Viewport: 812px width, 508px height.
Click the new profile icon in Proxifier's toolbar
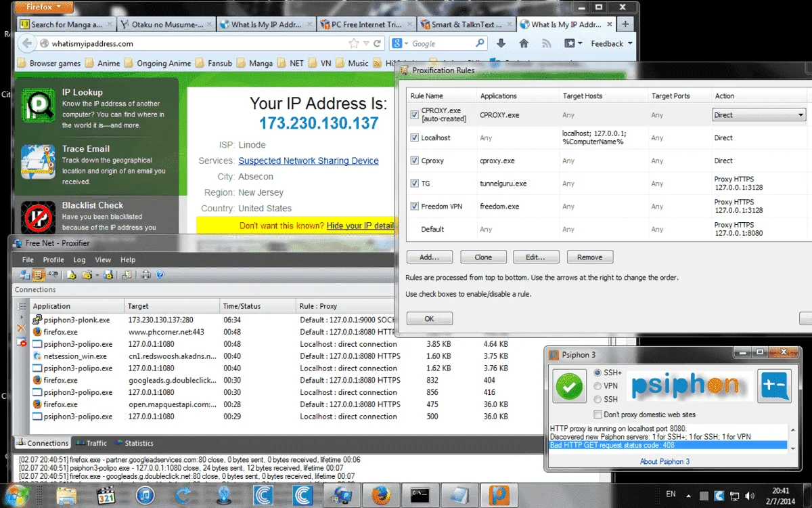[x=71, y=275]
